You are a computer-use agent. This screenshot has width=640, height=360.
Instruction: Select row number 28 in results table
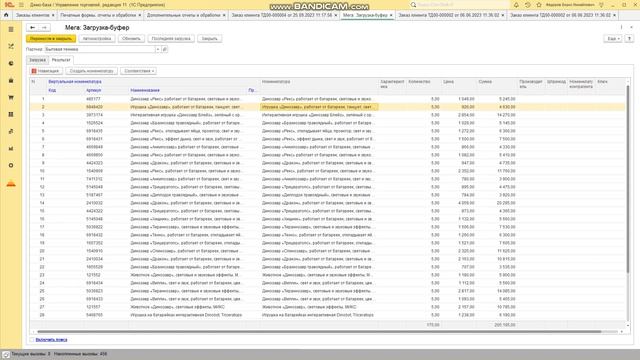pos(327,315)
